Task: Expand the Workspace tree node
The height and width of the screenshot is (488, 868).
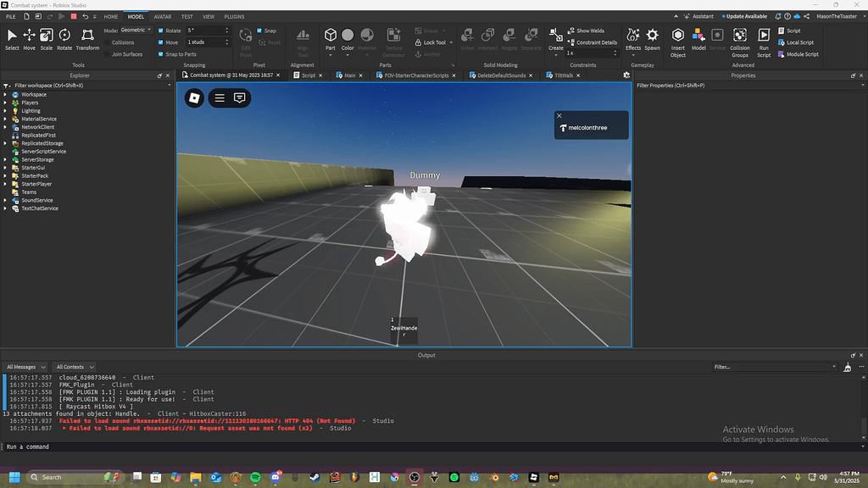Action: click(x=6, y=95)
